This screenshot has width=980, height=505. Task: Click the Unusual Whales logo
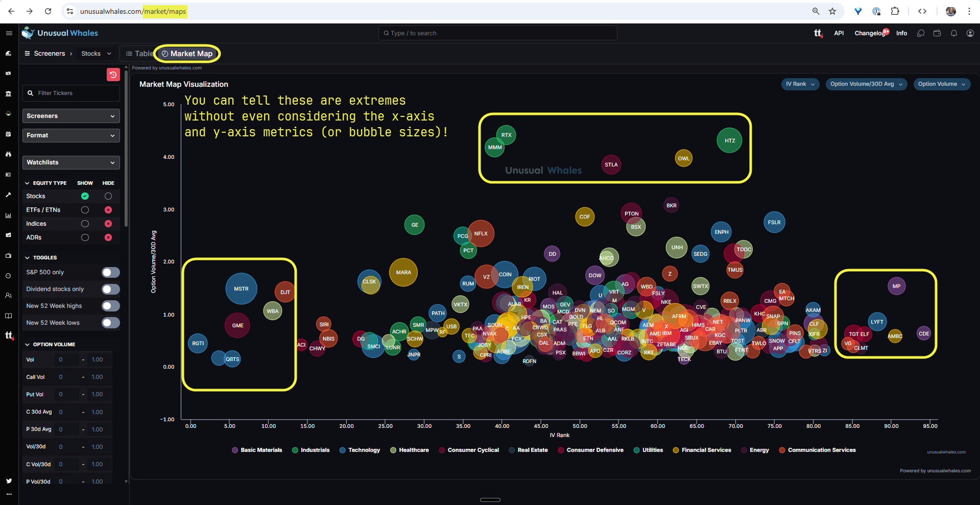pyautogui.click(x=60, y=33)
